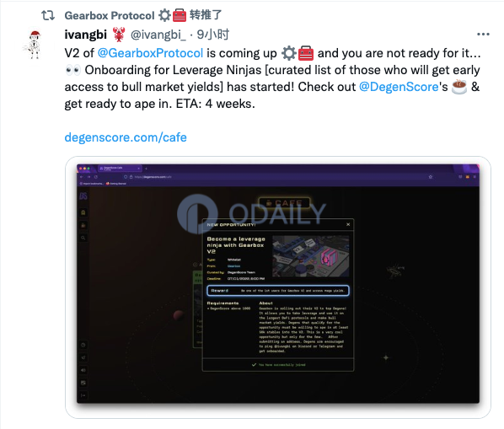504x429 pixels.
Task: Click the DS logo in the sidebar
Action: click(x=83, y=196)
